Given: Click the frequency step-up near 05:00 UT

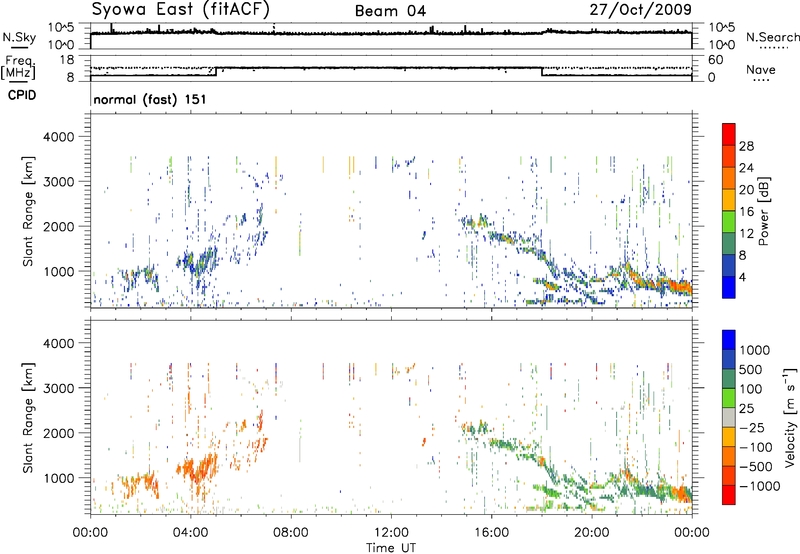Looking at the screenshot, I should coord(216,72).
